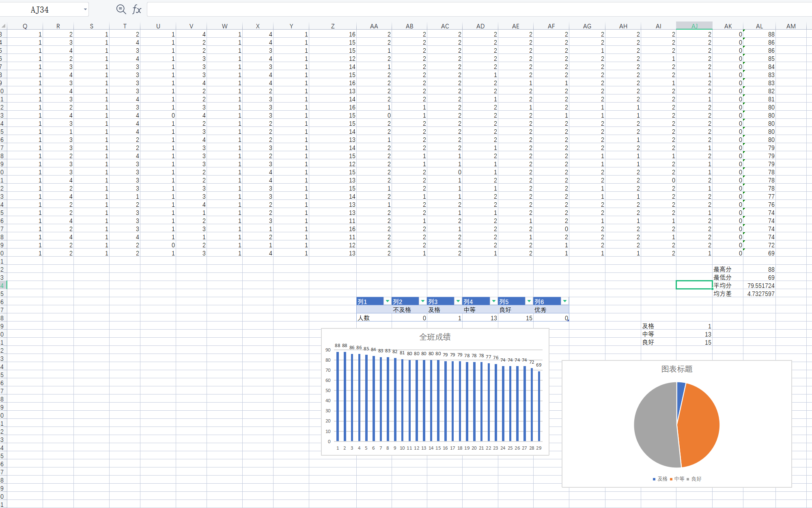Image resolution: width=812 pixels, height=508 pixels.
Task: Click the gray 良好 pie slice
Action: click(x=653, y=426)
